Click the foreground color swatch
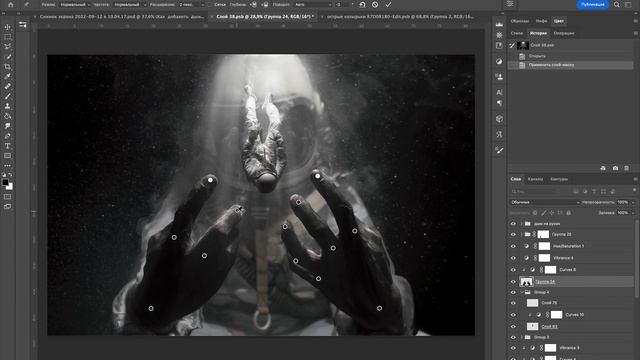Viewport: 640px width, 360px height. 5,182
